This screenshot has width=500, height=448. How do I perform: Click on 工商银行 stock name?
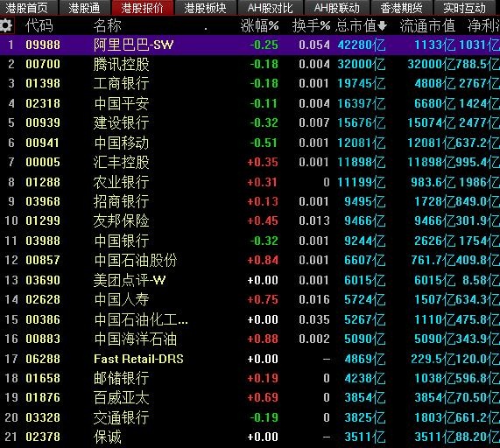121,83
